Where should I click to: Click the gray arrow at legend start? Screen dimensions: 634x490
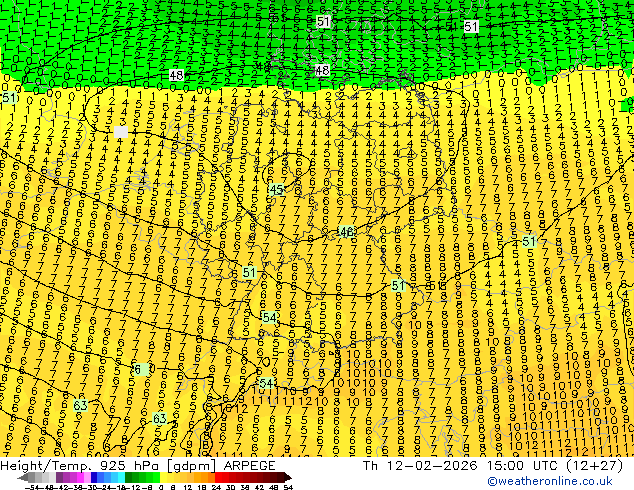(x=23, y=477)
